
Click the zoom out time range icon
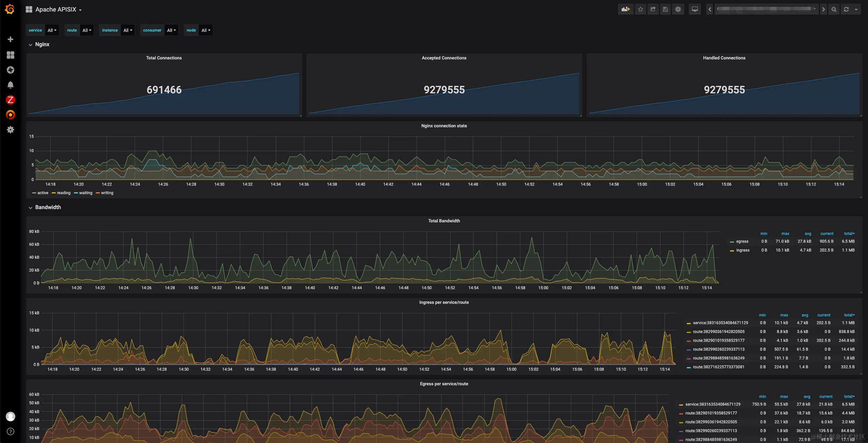point(834,10)
